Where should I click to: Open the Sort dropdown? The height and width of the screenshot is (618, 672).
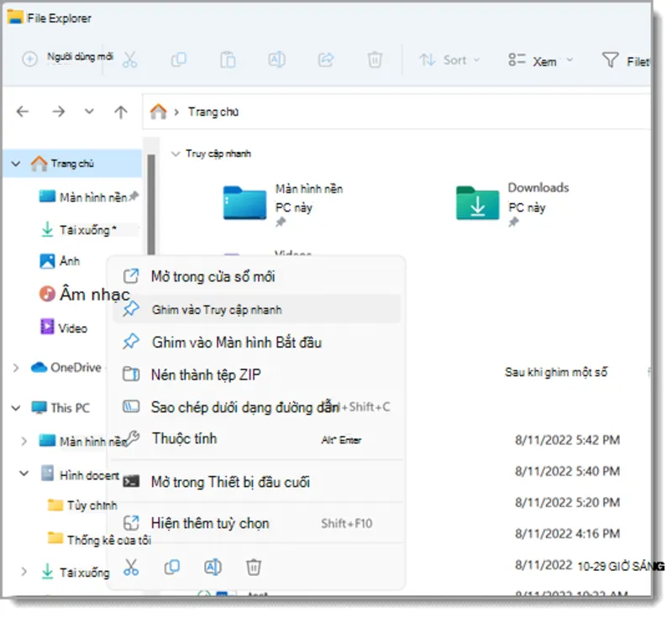point(449,60)
